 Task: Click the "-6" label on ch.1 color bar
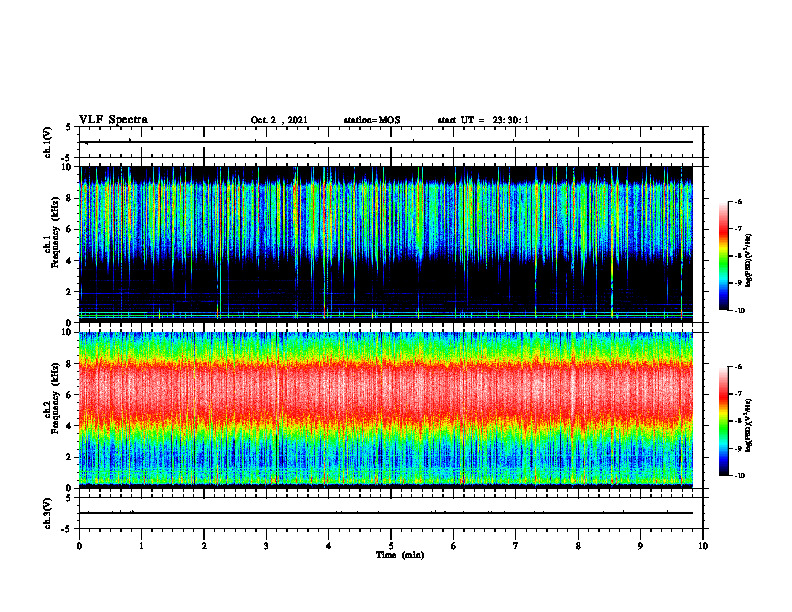[738, 201]
